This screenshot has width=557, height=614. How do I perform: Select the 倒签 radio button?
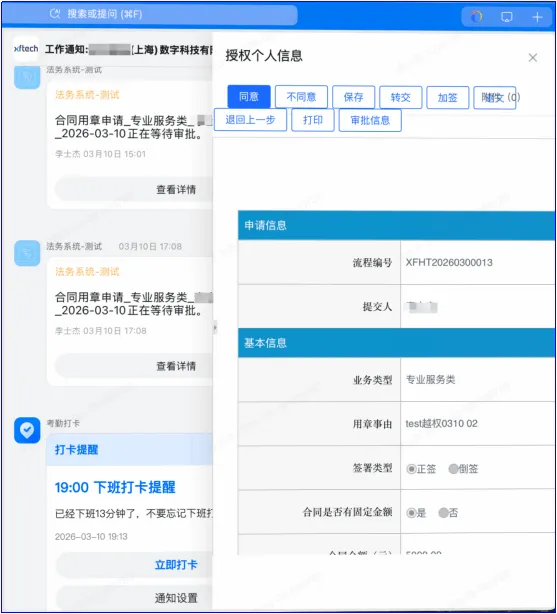453,469
